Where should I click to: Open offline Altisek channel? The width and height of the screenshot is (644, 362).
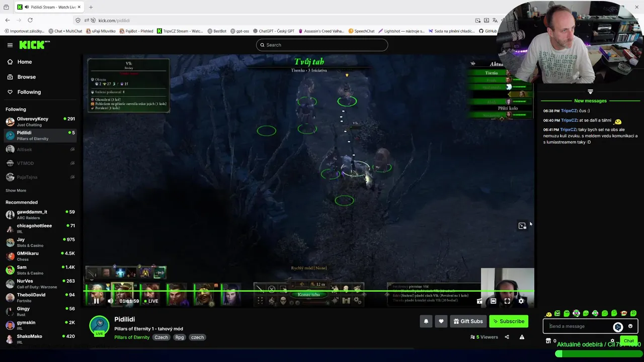tap(41, 149)
